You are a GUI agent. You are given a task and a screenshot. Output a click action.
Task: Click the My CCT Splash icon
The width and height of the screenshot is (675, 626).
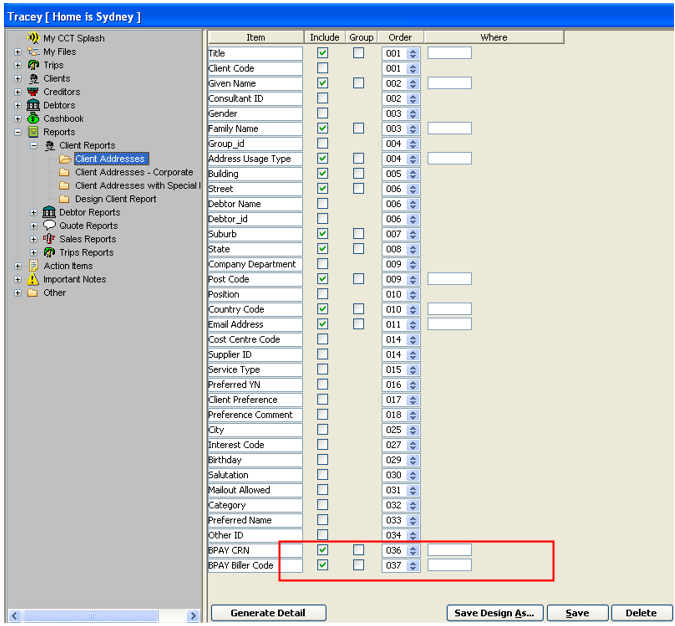pyautogui.click(x=33, y=38)
